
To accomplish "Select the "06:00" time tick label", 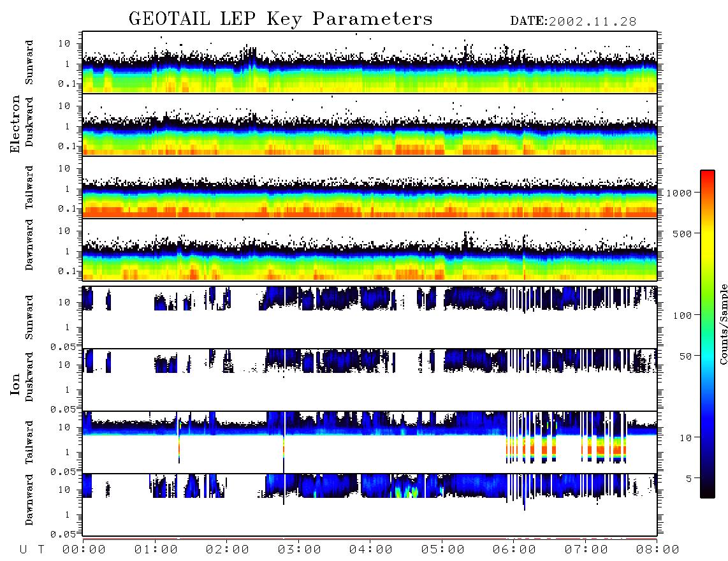I will tap(514, 550).
